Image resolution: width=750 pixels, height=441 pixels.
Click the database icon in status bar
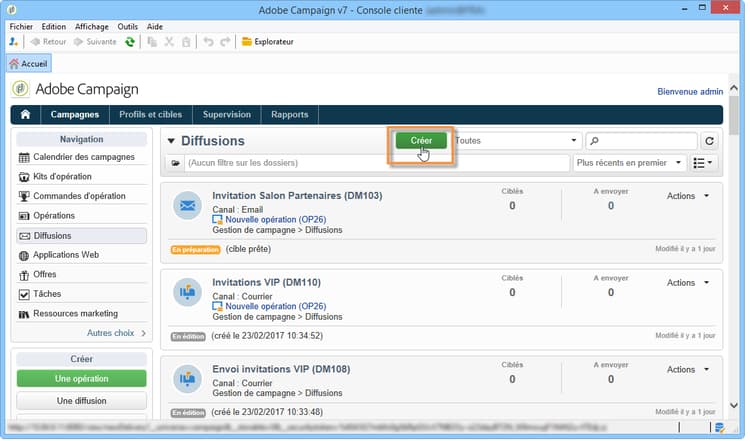pyautogui.click(x=719, y=428)
